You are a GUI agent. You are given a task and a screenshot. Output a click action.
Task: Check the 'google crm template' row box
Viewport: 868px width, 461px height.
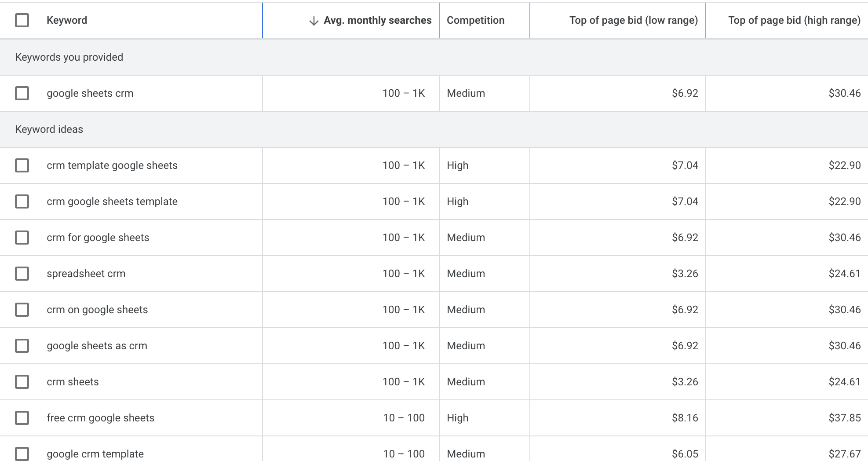click(22, 454)
